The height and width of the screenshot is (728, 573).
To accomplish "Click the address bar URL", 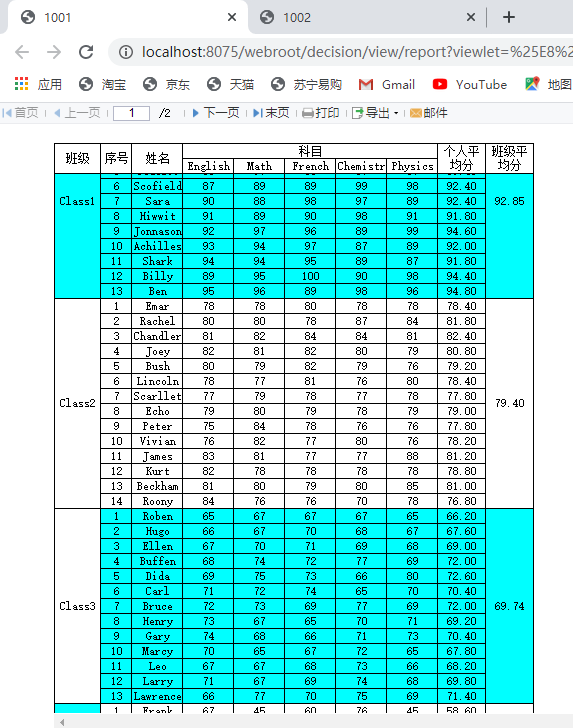I will click(357, 52).
